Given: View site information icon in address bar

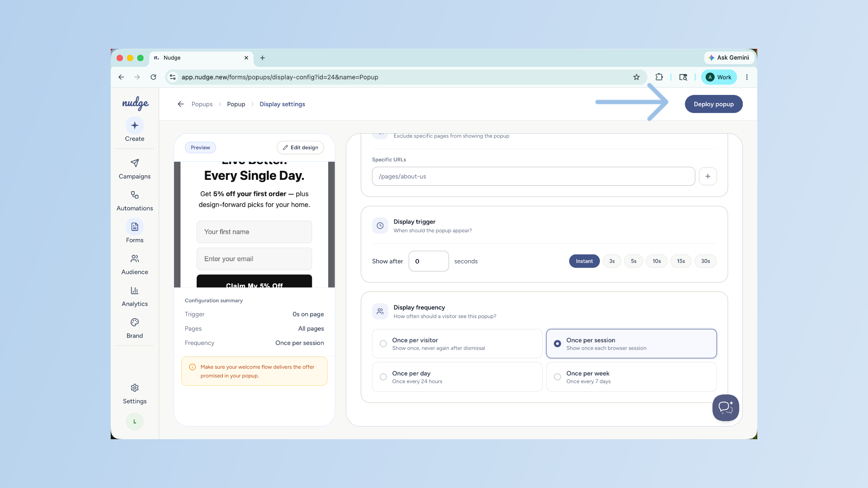Looking at the screenshot, I should [x=173, y=77].
